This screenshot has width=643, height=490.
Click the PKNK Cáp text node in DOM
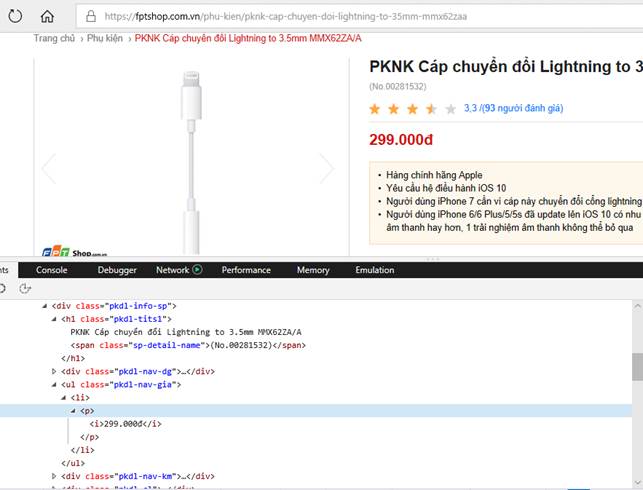click(x=186, y=332)
